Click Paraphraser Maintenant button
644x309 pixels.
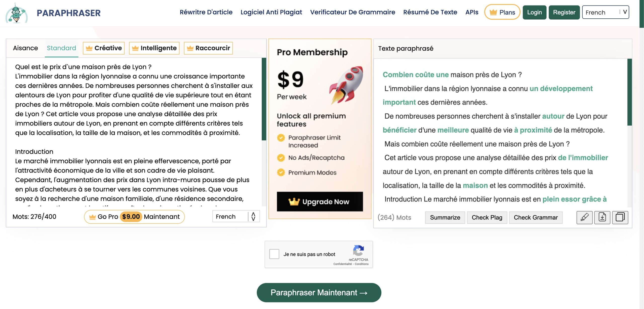point(319,292)
